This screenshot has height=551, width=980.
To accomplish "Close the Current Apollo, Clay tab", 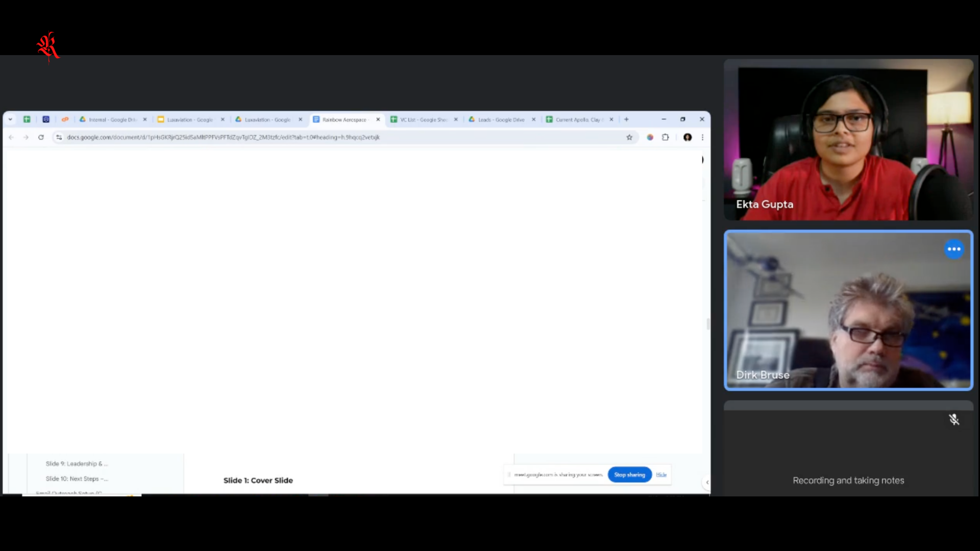I will [611, 119].
